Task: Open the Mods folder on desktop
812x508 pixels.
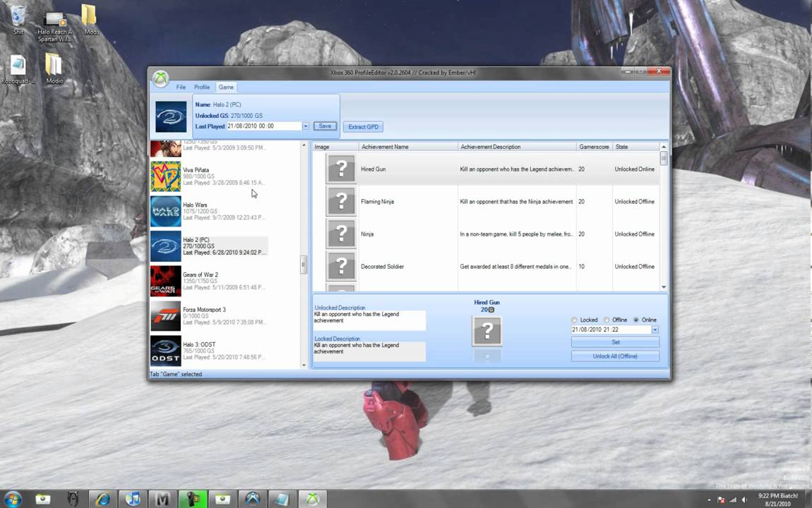Action: 89,16
